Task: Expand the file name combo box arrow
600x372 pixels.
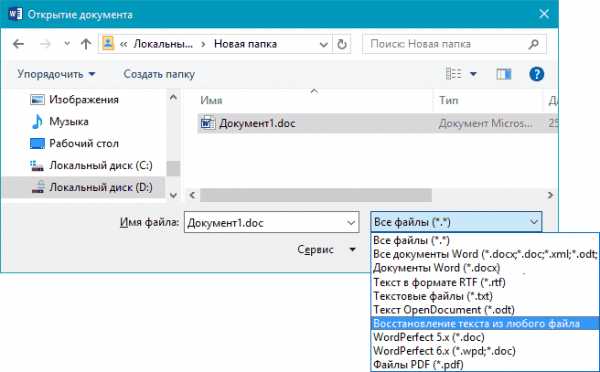Action: point(351,223)
